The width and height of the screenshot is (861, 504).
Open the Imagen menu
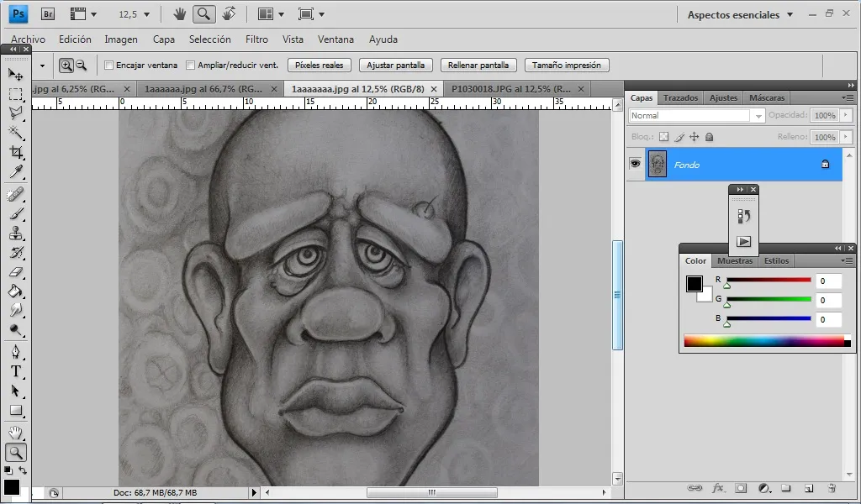point(121,39)
